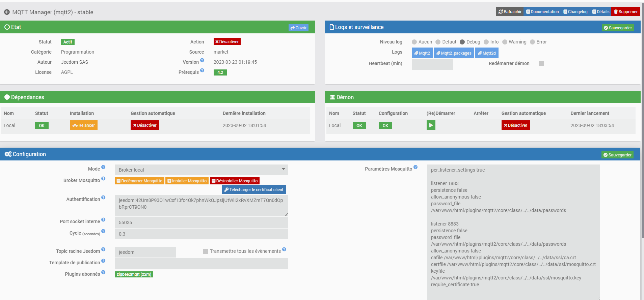This screenshot has width=644, height=300.
Task: Toggle Redémarrer démon checkbox
Action: [541, 64]
